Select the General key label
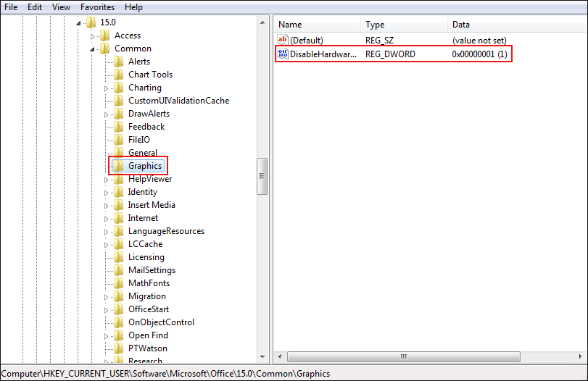The width and height of the screenshot is (588, 381). pos(143,153)
